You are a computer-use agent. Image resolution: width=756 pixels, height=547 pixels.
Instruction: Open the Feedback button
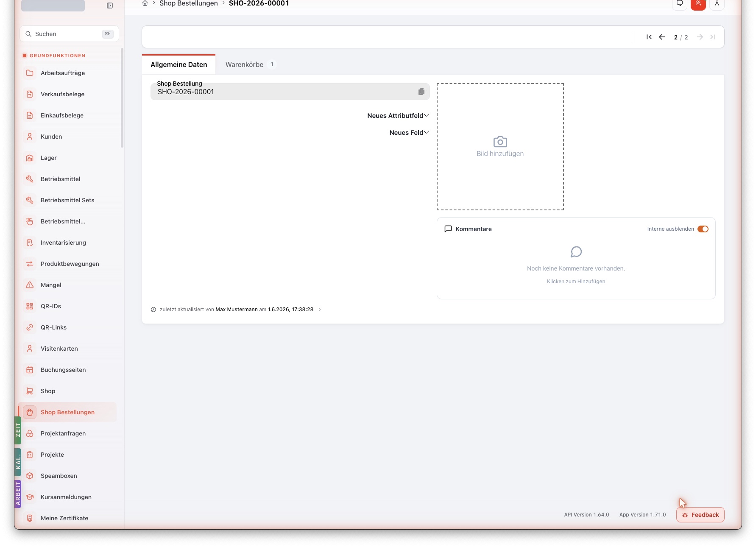[x=700, y=515]
